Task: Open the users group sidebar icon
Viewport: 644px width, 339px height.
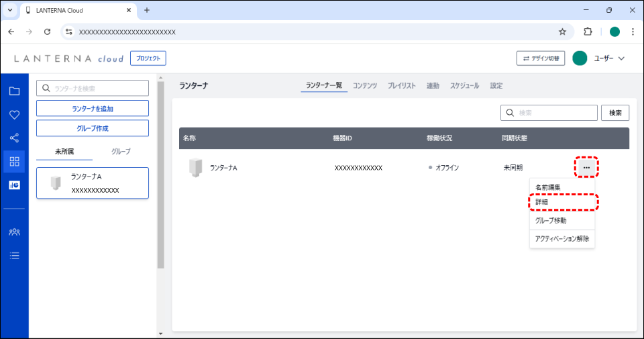Action: click(x=14, y=232)
